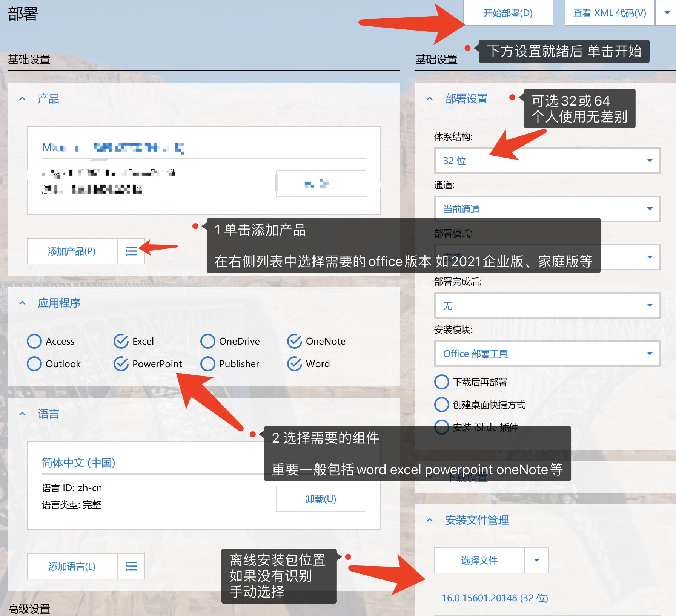Open 部署完成后 dropdown showing 无

click(547, 305)
